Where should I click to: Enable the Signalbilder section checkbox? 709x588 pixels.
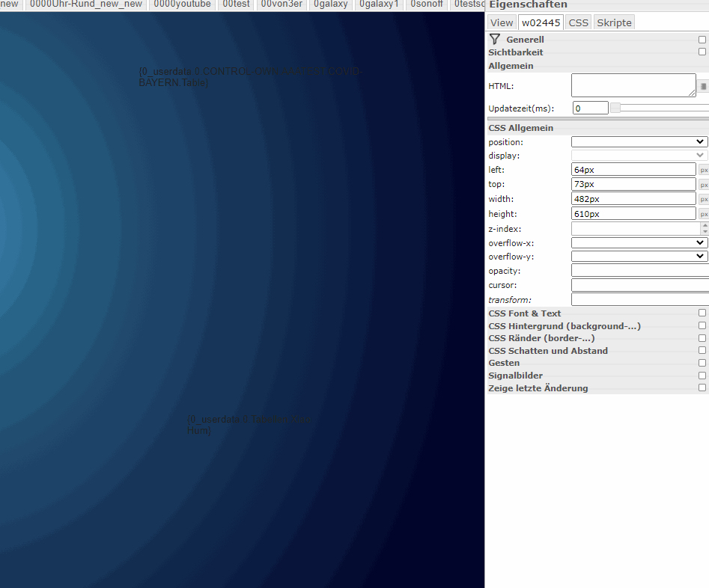click(x=702, y=376)
